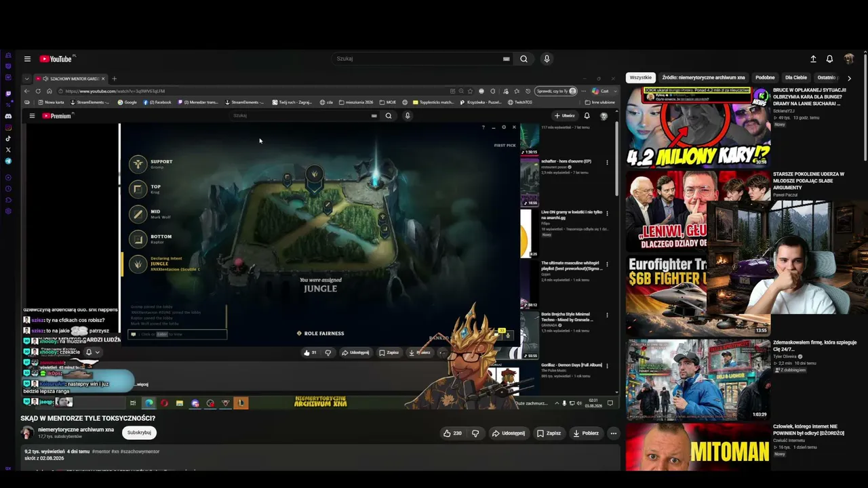The width and height of the screenshot is (868, 488).
Task: Open the outer YouTube upload/create icon
Action: coord(813,59)
